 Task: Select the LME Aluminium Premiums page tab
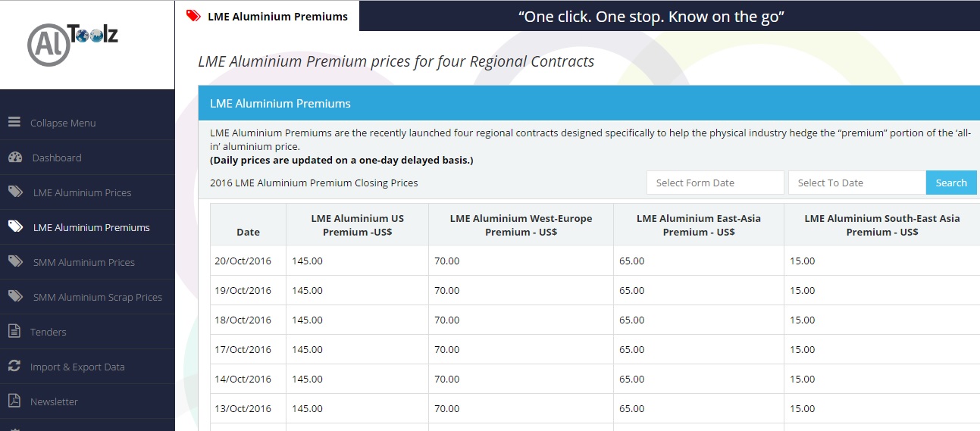click(268, 16)
